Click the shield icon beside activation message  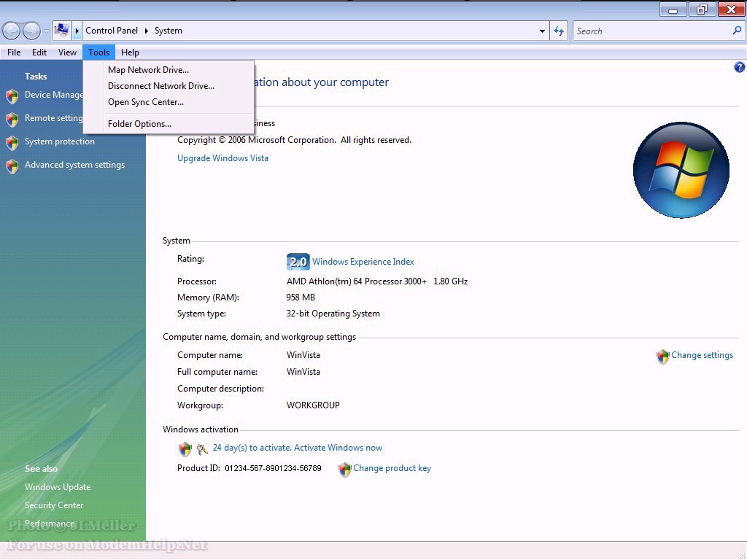[185, 449]
